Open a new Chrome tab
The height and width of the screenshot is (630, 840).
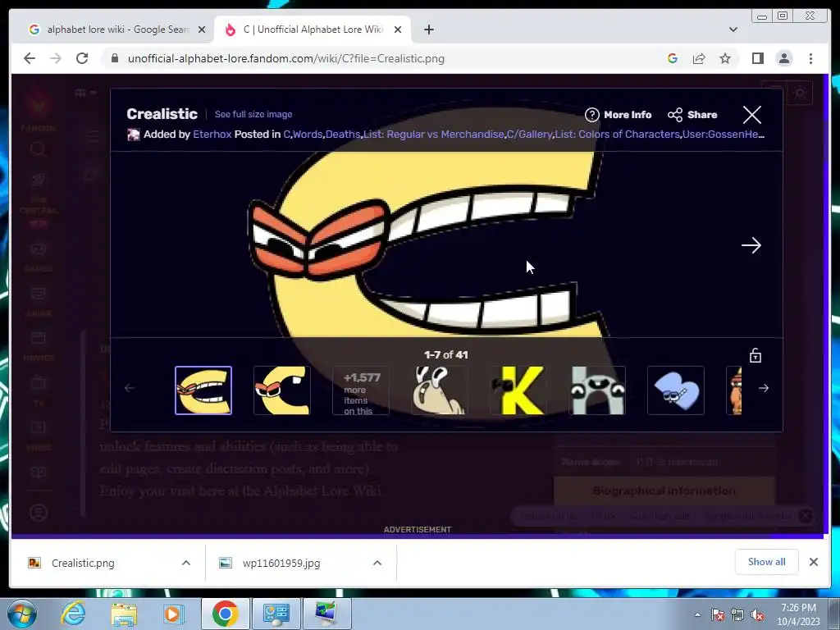coord(428,30)
